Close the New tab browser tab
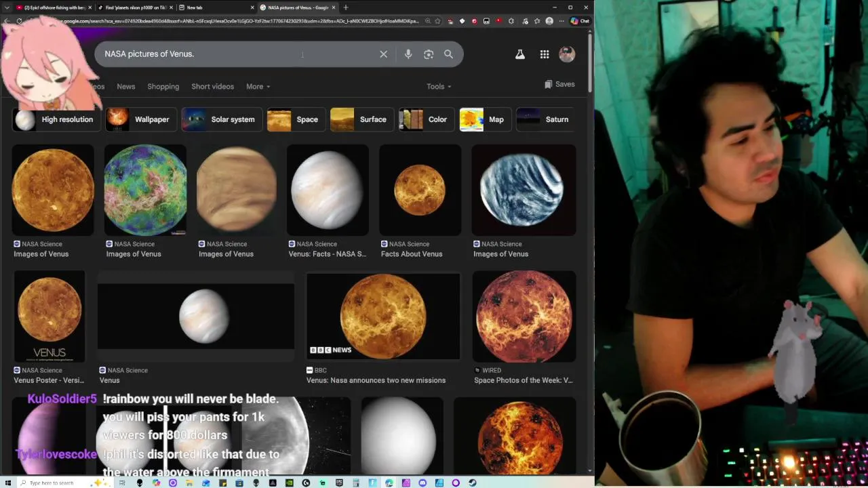Screen dimensions: 868x488 tap(252, 7)
